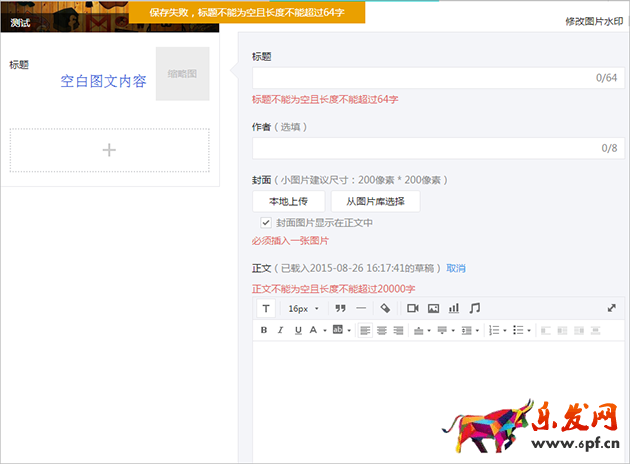Viewport: 630px width, 464px height.
Task: Add a new article with plus box
Action: 109,150
